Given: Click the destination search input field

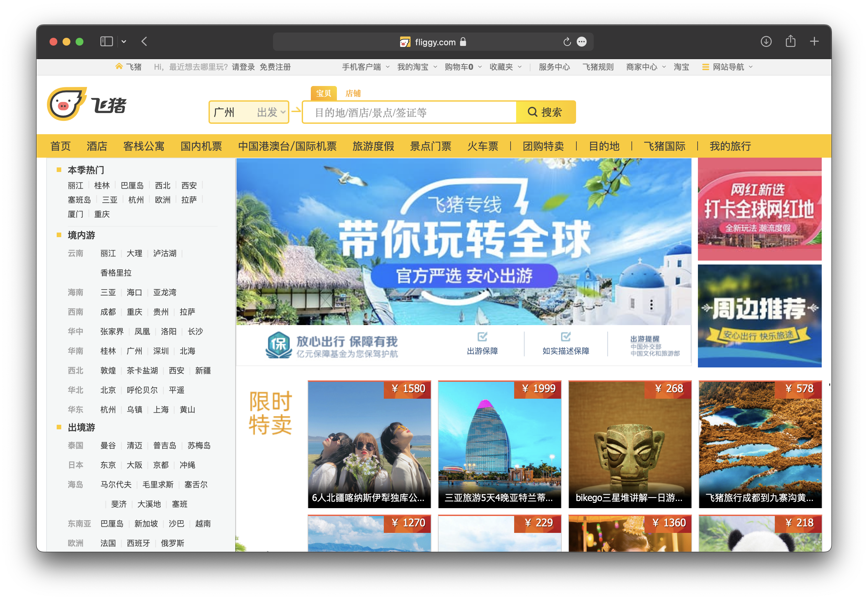Looking at the screenshot, I should point(409,112).
